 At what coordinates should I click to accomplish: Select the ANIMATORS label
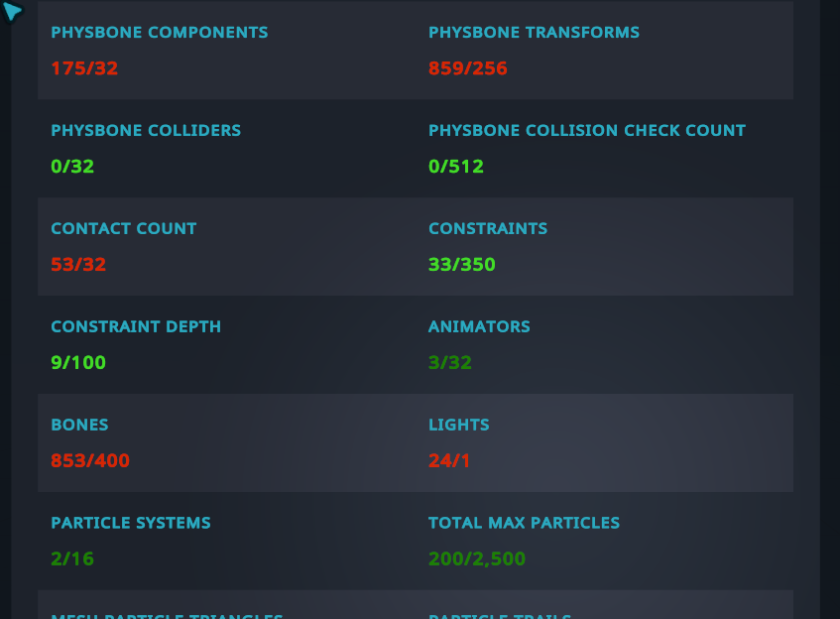click(x=479, y=327)
